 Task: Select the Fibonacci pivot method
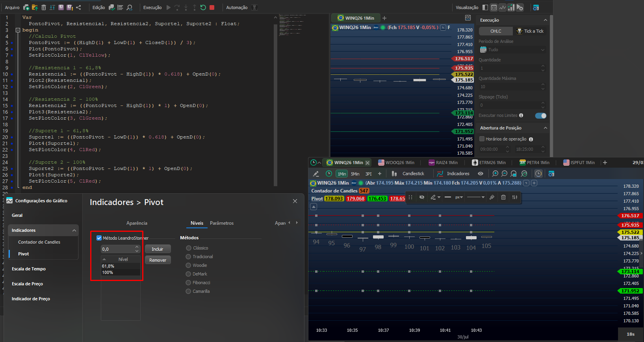188,283
